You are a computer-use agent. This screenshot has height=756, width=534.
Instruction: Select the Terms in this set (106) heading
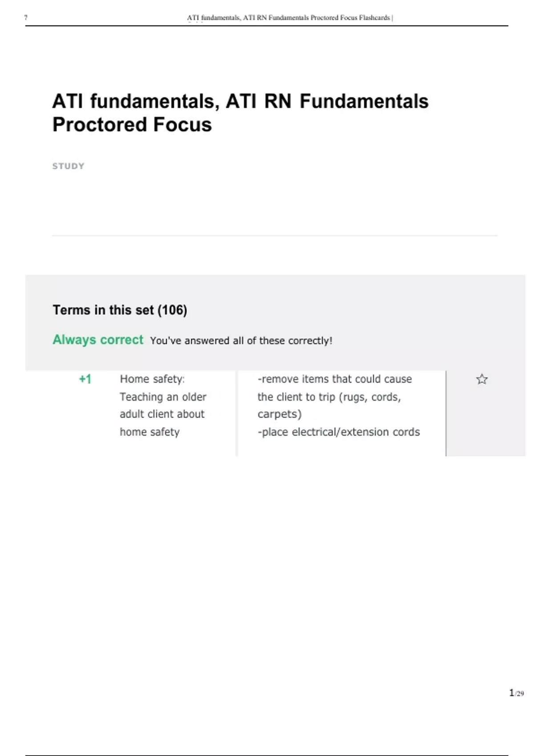pyautogui.click(x=120, y=310)
